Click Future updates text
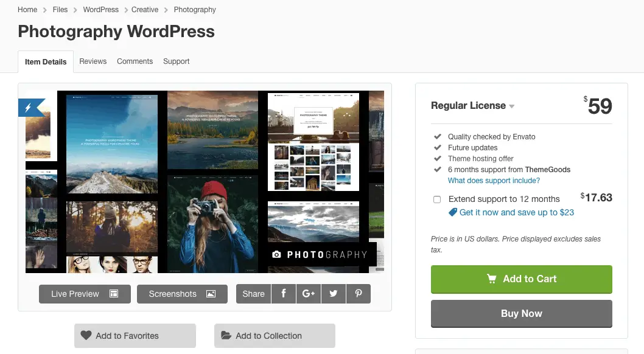 473,148
